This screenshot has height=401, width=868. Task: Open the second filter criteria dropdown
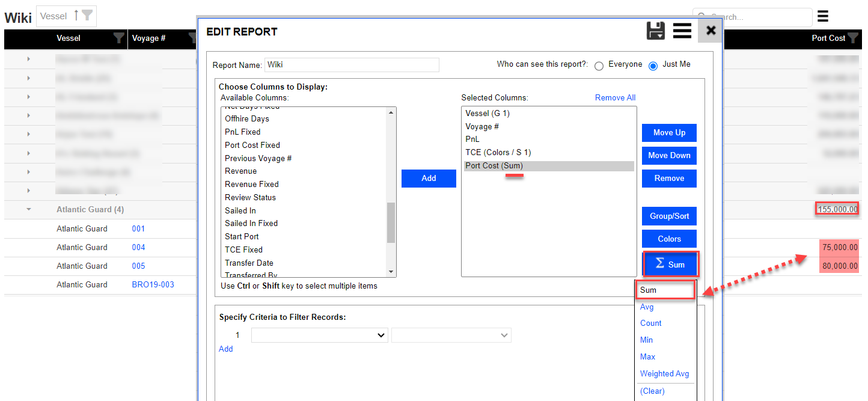coord(451,335)
